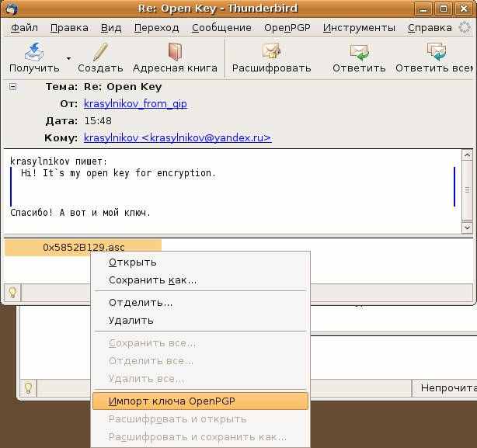Click recipient link krasylnikov@yandex.ru
The image size is (477, 448).
tap(178, 137)
